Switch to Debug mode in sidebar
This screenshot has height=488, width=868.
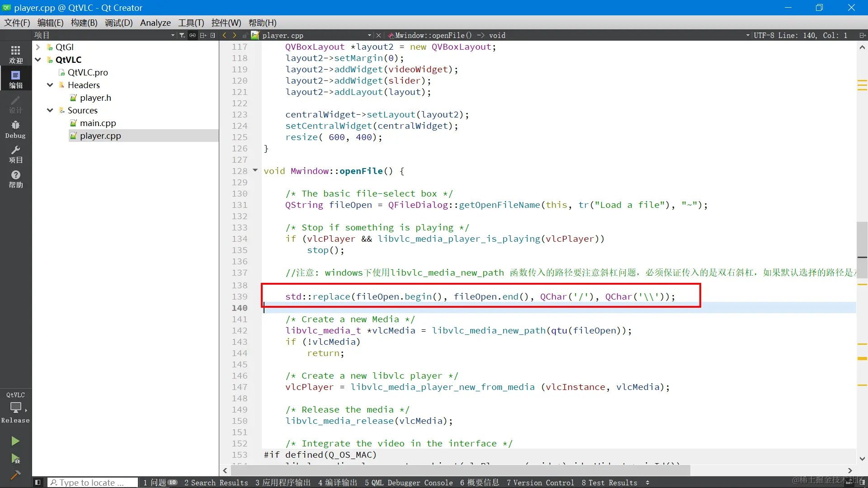[x=15, y=129]
